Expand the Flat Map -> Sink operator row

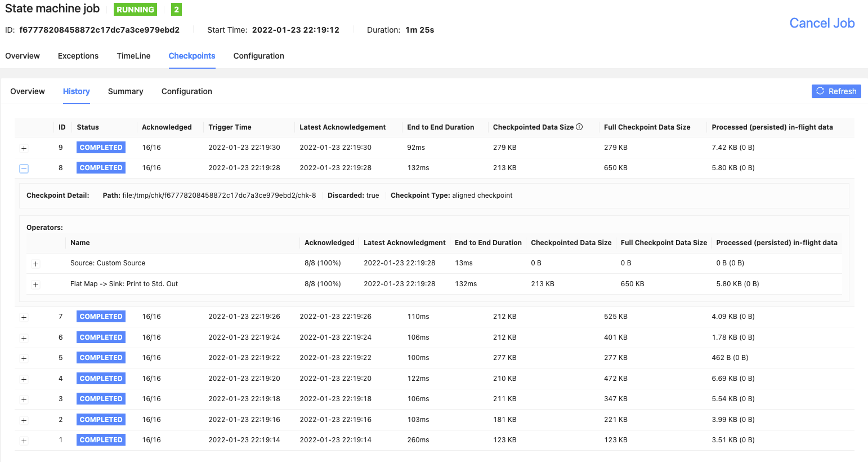pos(35,285)
